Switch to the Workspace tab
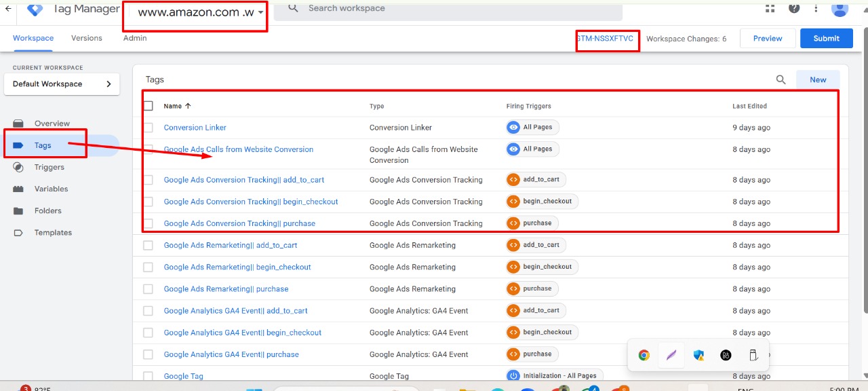Viewport: 868px width, 391px height. coord(33,38)
